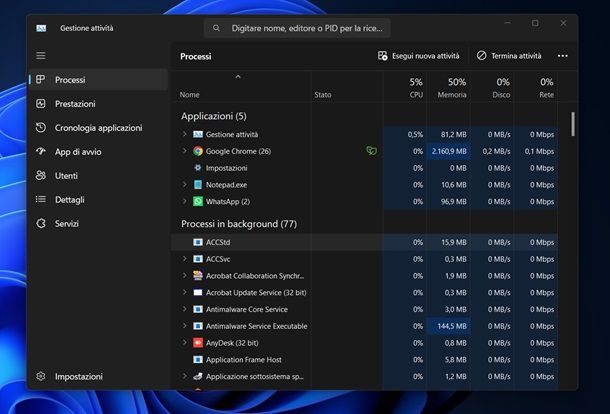610x414 pixels.
Task: Expand the Gestione attività process row
Action: click(184, 134)
